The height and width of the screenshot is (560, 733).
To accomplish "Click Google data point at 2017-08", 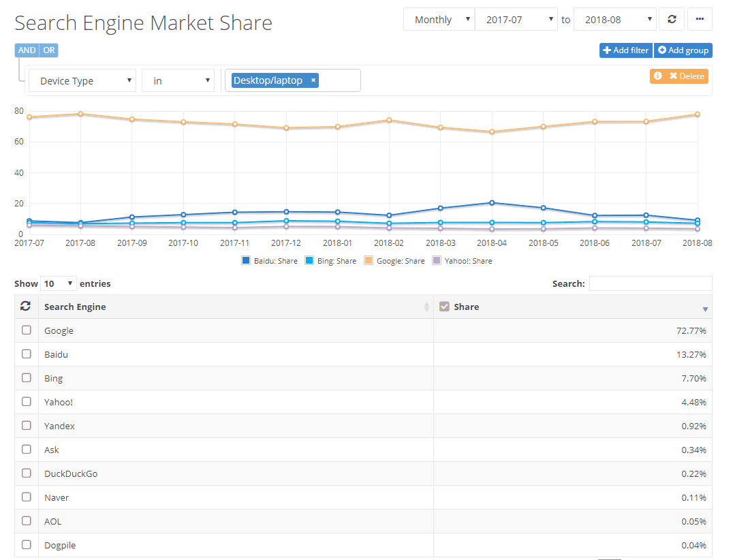I will pos(80,114).
